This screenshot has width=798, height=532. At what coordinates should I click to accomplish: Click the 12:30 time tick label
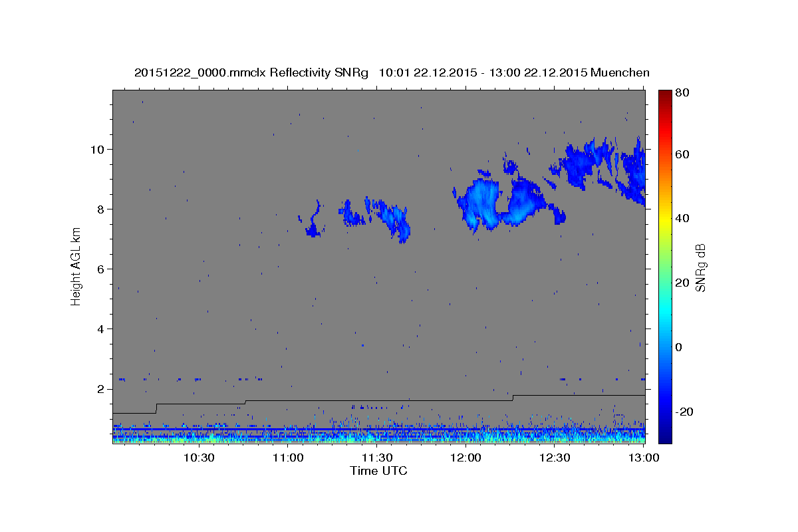[555, 458]
